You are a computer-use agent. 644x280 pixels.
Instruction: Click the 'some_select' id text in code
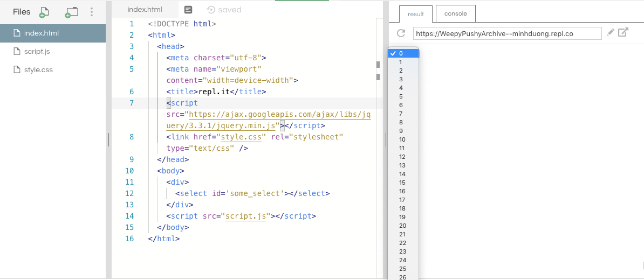(x=255, y=193)
